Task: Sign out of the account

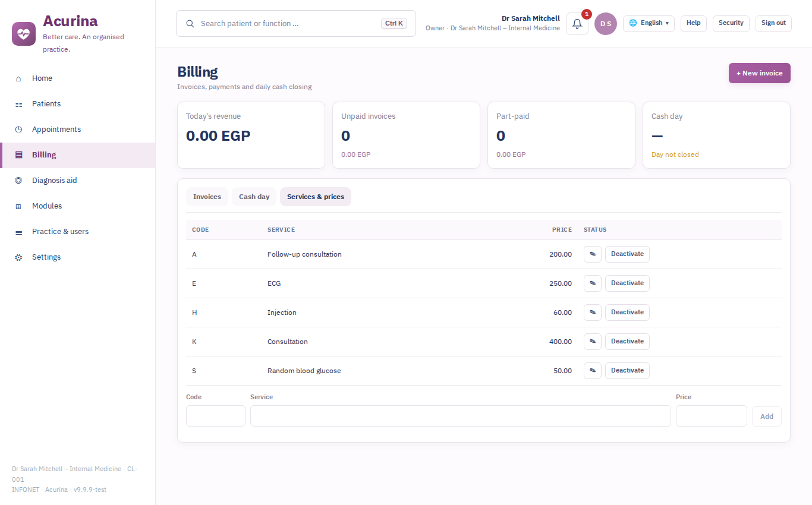Action: pos(773,23)
